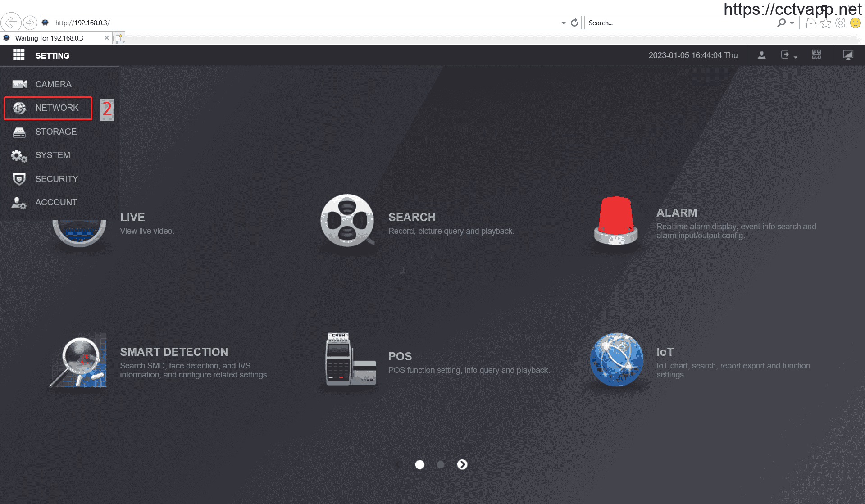This screenshot has width=865, height=504.
Task: Refresh the browser page
Action: click(x=574, y=23)
